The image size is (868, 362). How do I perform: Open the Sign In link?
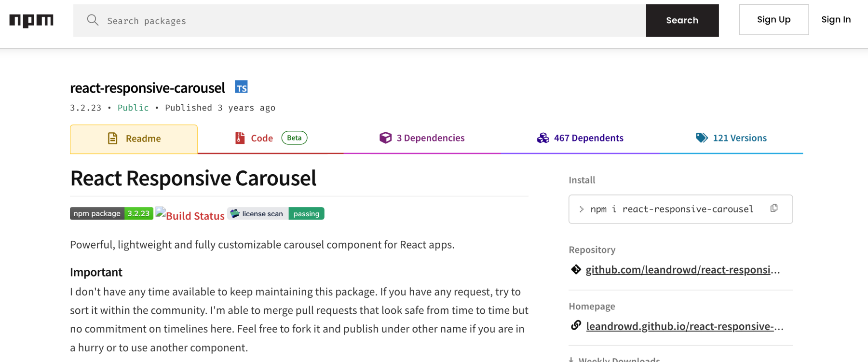pos(836,20)
